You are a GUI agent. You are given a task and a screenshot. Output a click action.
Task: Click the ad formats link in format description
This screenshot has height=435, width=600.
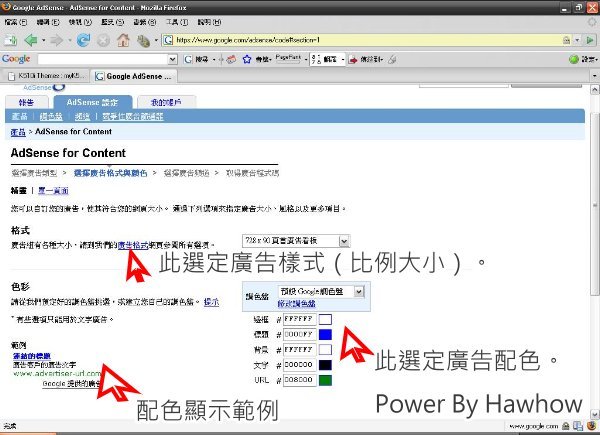pyautogui.click(x=133, y=245)
